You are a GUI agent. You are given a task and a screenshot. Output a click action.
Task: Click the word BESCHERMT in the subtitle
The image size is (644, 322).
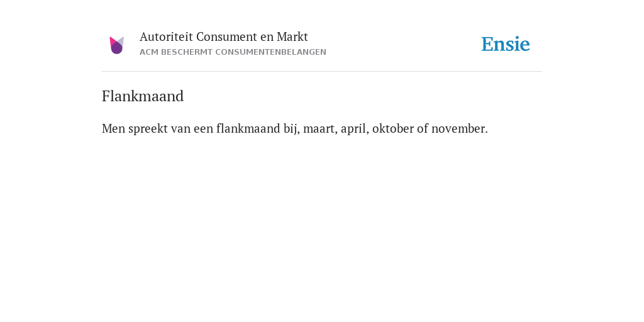click(187, 52)
